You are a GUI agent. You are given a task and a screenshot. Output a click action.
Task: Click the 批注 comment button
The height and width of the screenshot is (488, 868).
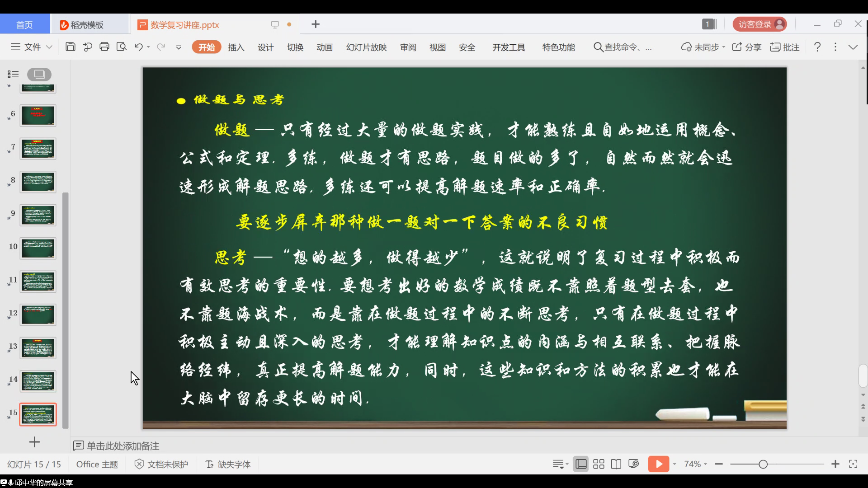pos(785,47)
